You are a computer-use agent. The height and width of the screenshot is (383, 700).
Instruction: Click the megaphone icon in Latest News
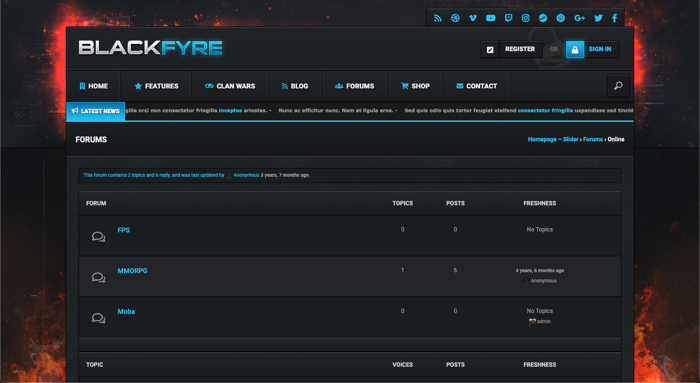[x=75, y=111]
